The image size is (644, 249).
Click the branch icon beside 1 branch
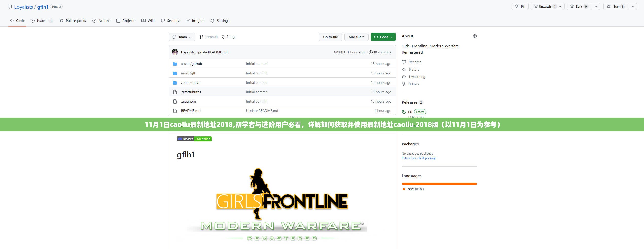(201, 37)
